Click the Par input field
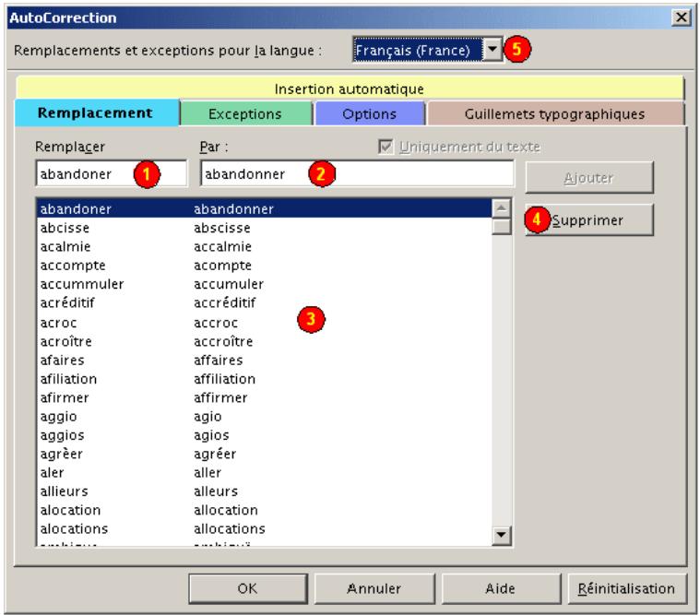The height and width of the screenshot is (615, 700). pos(357,173)
